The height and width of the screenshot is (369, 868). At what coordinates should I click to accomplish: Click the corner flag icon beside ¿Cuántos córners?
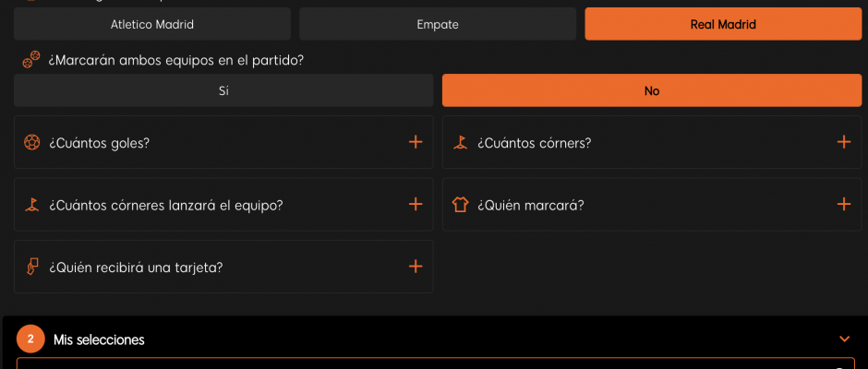point(460,143)
